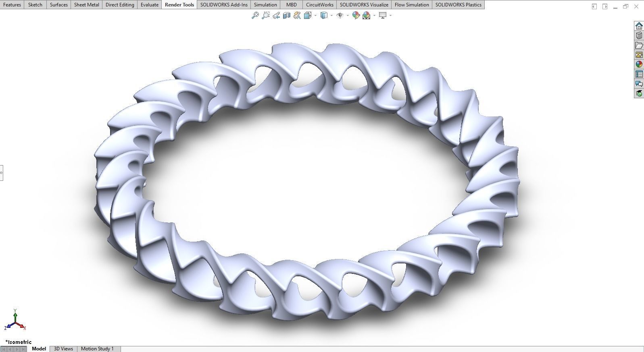Open the Custom Properties task pane

639,74
